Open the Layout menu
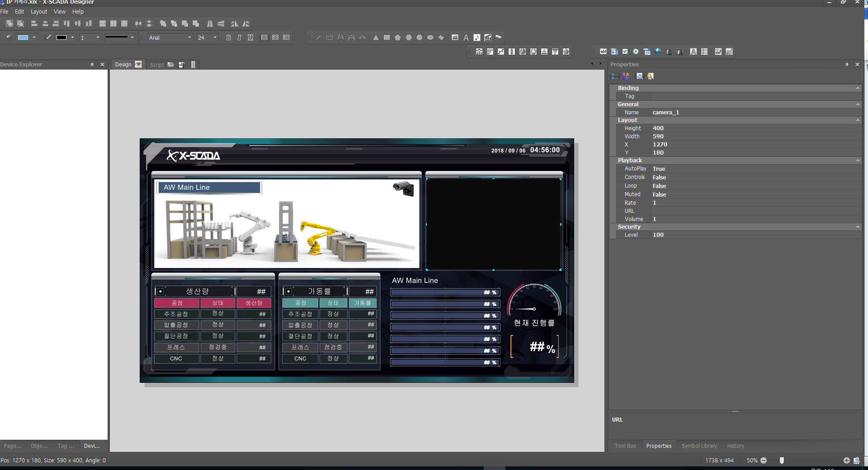Image resolution: width=868 pixels, height=470 pixels. pyautogui.click(x=39, y=12)
